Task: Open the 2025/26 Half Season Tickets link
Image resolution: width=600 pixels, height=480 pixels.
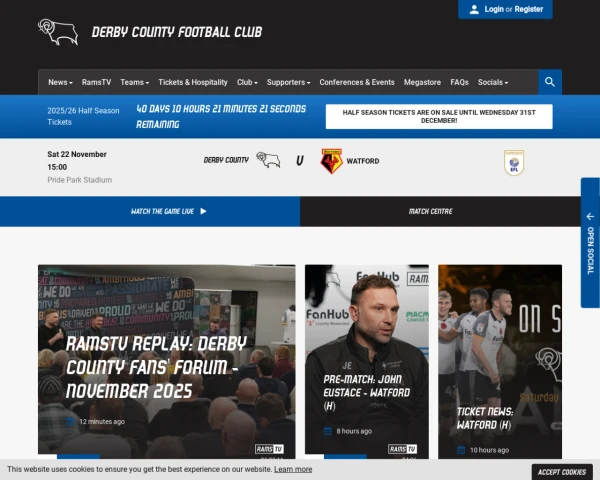Action: [83, 116]
